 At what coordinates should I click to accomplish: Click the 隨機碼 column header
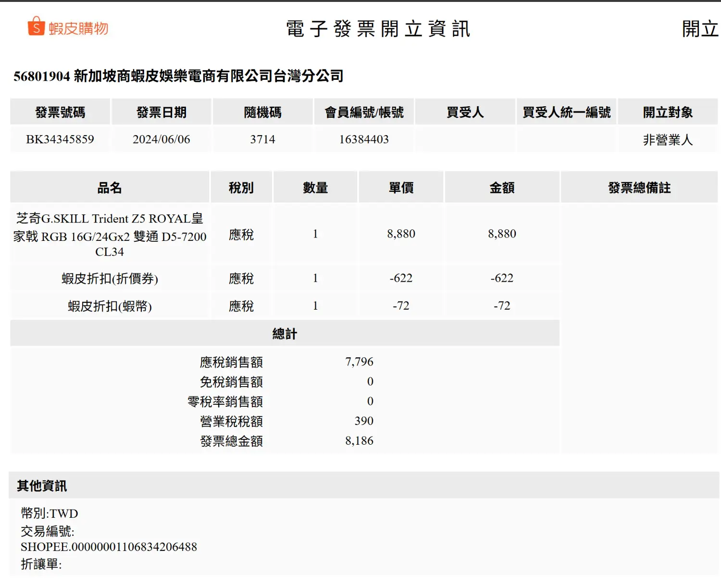coord(262,112)
